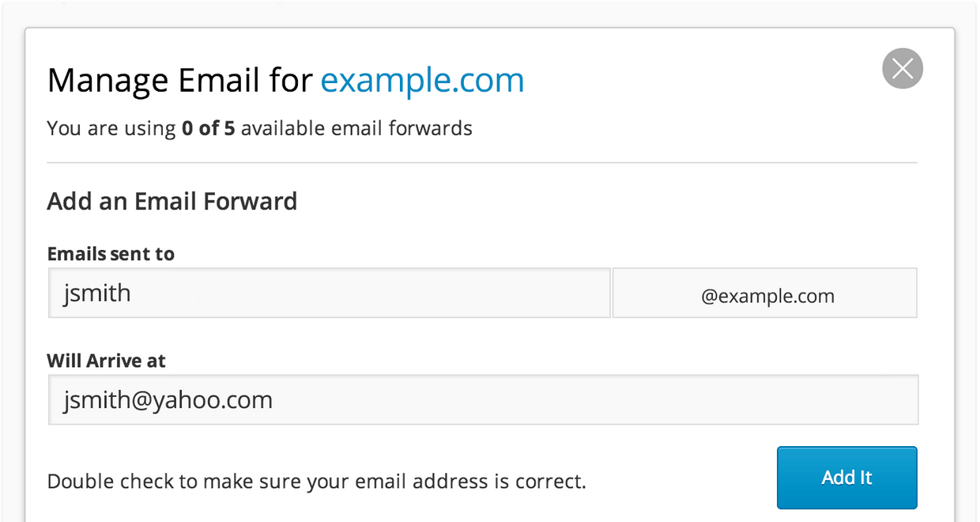Click the available email forwards text
The width and height of the screenshot is (980, 522).
pos(356,128)
